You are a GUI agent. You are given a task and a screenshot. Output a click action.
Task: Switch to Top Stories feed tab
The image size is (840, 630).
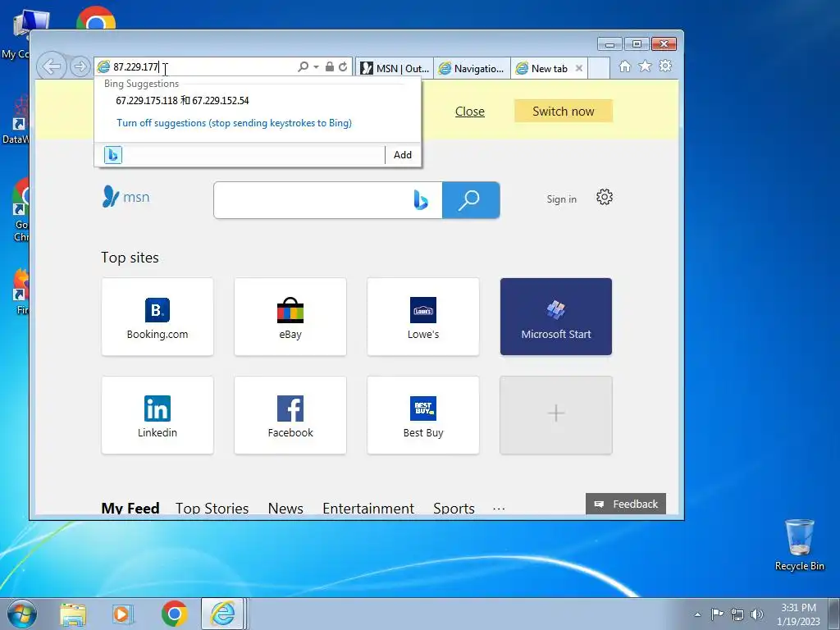[x=212, y=507]
